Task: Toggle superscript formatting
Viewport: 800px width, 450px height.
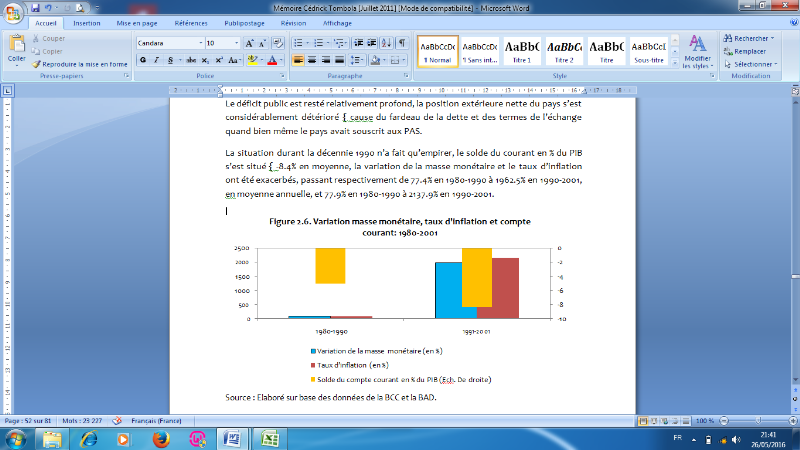Action: (219, 60)
